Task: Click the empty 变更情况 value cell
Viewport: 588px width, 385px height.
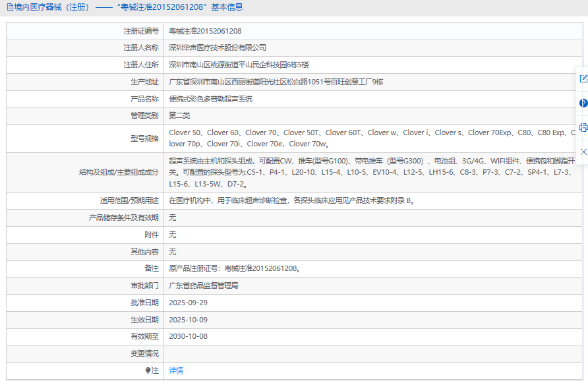Action: click(372, 353)
